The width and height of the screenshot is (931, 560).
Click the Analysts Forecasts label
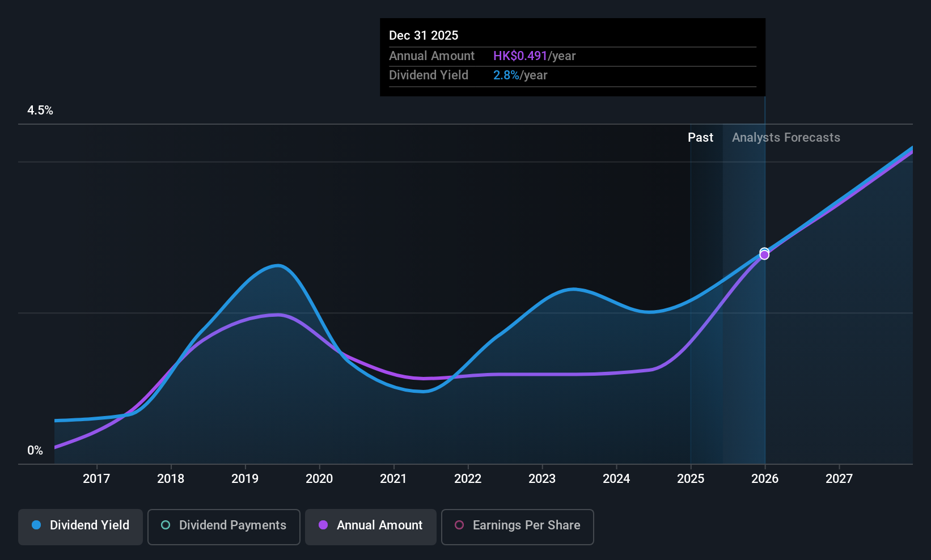(x=786, y=137)
